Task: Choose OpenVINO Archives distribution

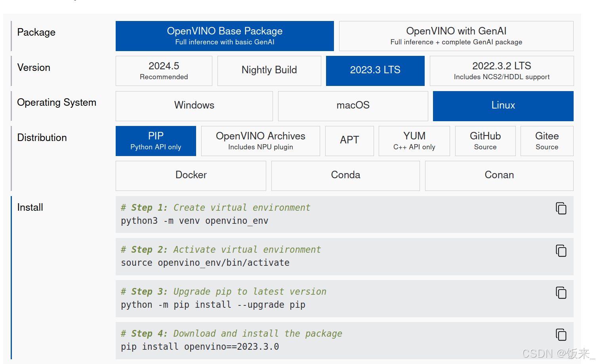Action: click(260, 141)
